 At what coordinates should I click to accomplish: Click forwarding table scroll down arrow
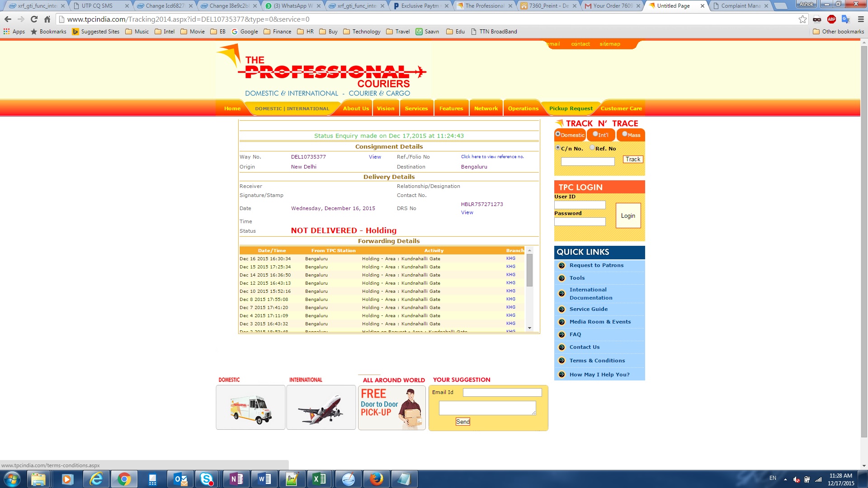pyautogui.click(x=529, y=328)
